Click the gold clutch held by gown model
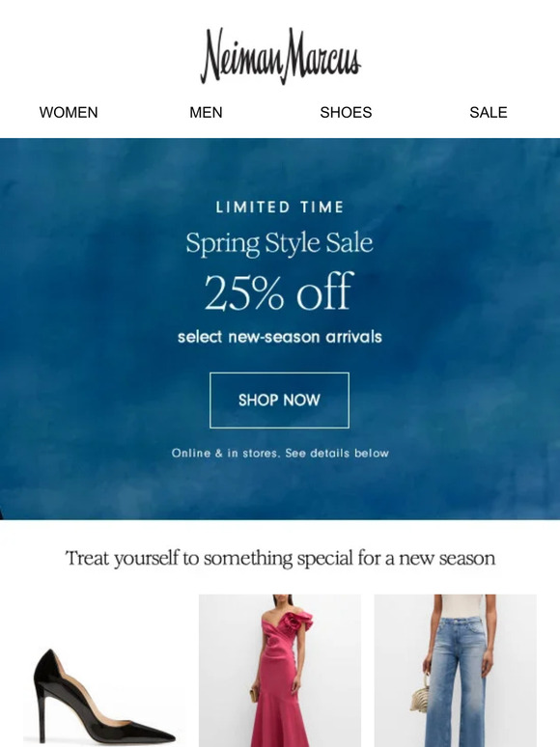Viewport: 560px width, 747px height. pyautogui.click(x=254, y=695)
